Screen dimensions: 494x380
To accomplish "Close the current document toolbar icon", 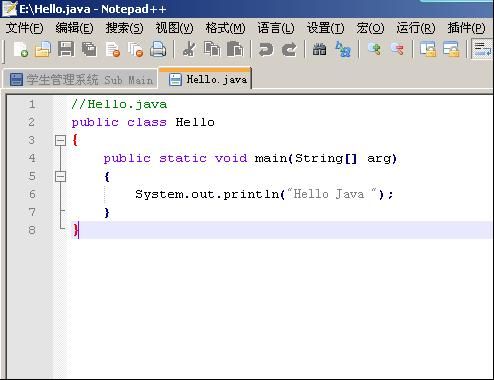I will click(x=112, y=50).
